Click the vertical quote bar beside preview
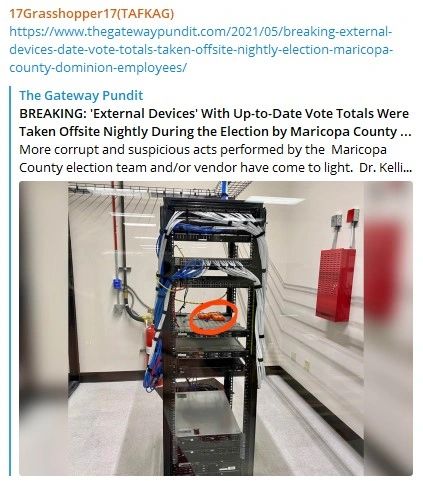This screenshot has height=481, width=423. (10, 281)
